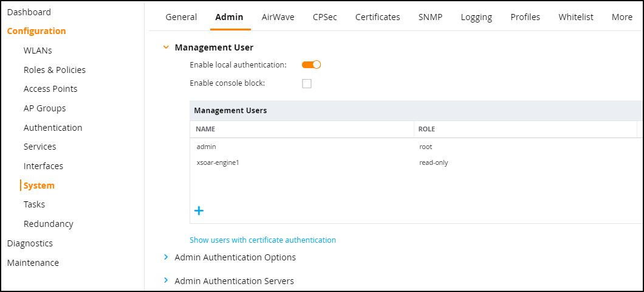
Task: Sort table by NAME column header
Action: [205, 129]
